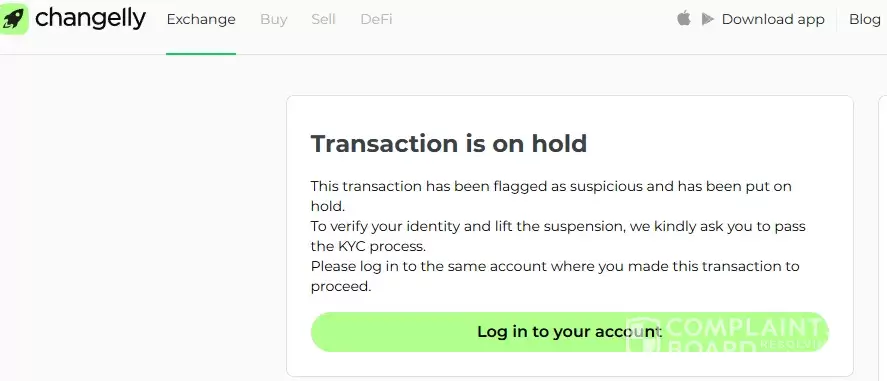Click the Complaint Board shield watermark icon
Screen dimensions: 887x381
point(643,336)
